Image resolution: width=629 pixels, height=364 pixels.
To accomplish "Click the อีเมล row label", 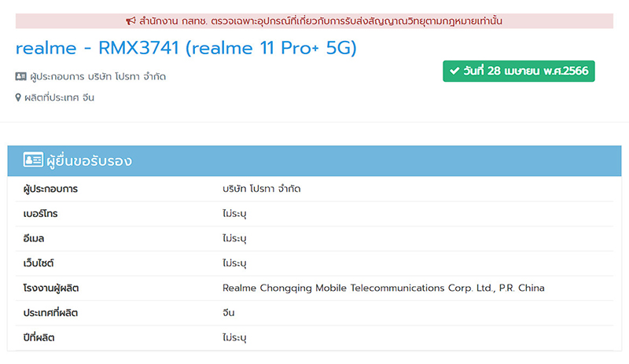I will (36, 238).
